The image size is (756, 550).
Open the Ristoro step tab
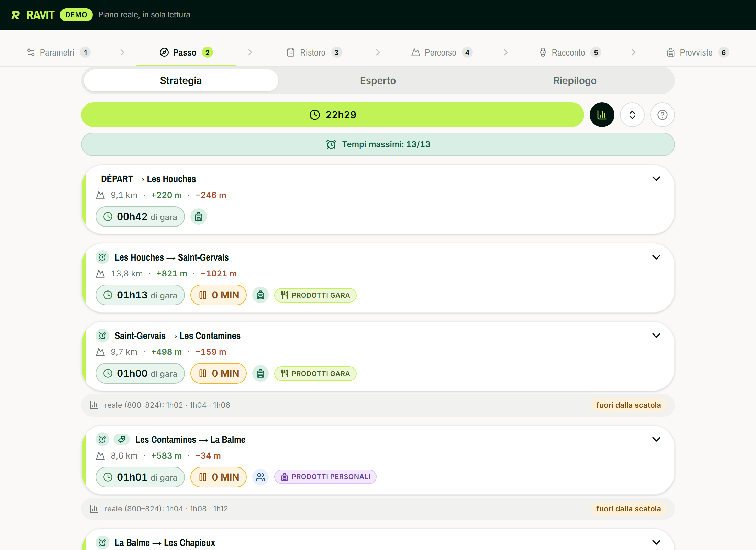click(314, 52)
